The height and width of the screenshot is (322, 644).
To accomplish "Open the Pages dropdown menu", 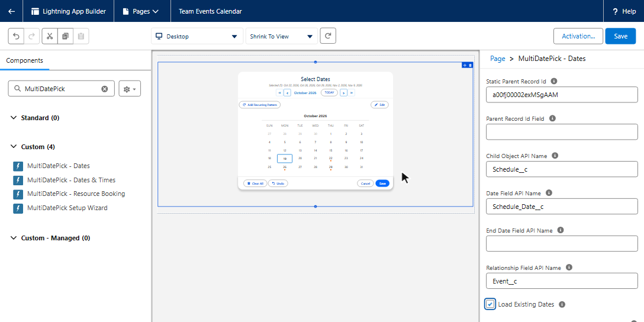I will click(x=141, y=11).
